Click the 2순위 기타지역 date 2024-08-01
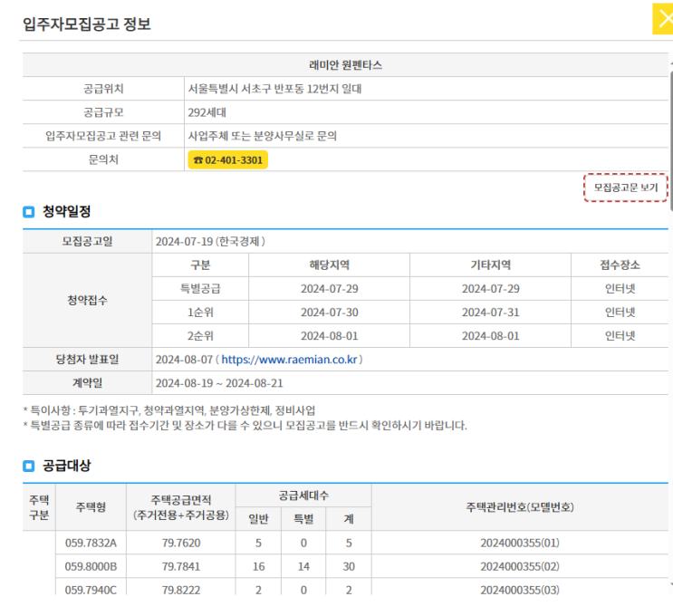This screenshot has height=616, width=673. click(x=490, y=336)
